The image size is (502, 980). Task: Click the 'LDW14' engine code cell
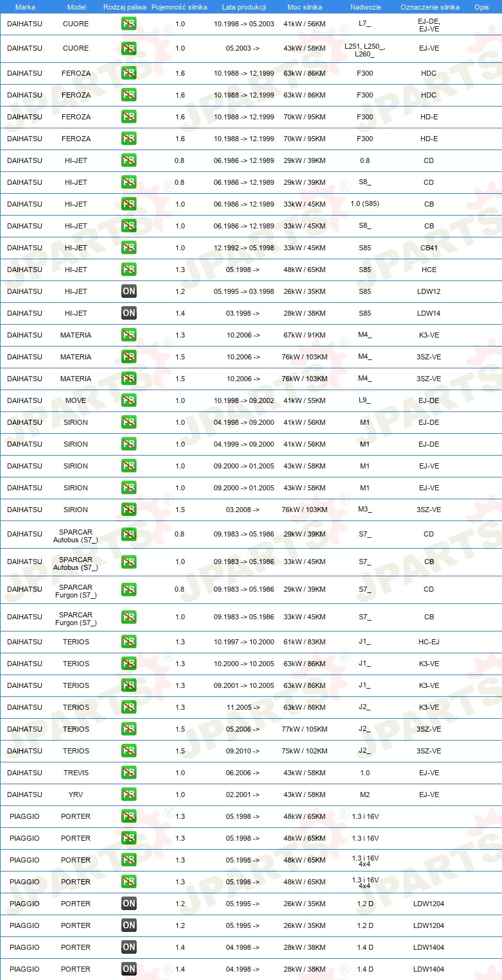click(x=429, y=313)
